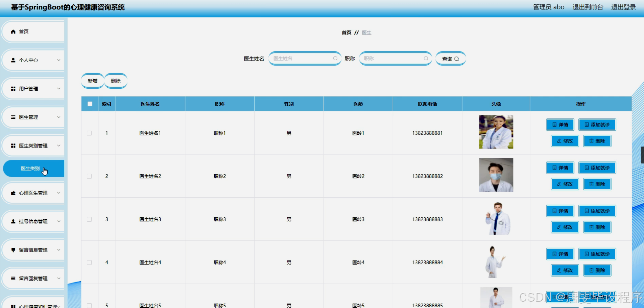Open avatar thumbnail of 医生姓名1
The height and width of the screenshot is (308, 644).
tap(496, 132)
